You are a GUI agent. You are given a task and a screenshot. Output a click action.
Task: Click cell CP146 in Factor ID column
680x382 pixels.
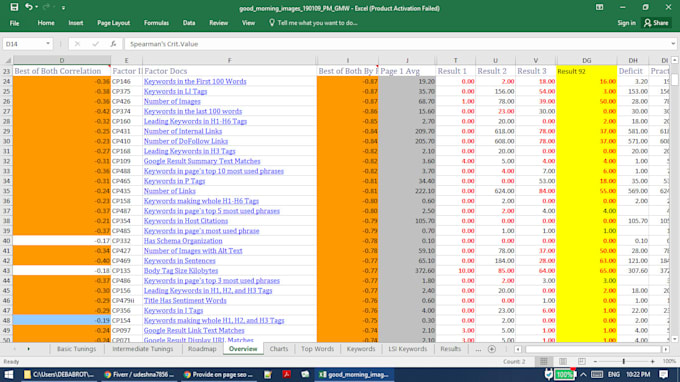pos(126,82)
